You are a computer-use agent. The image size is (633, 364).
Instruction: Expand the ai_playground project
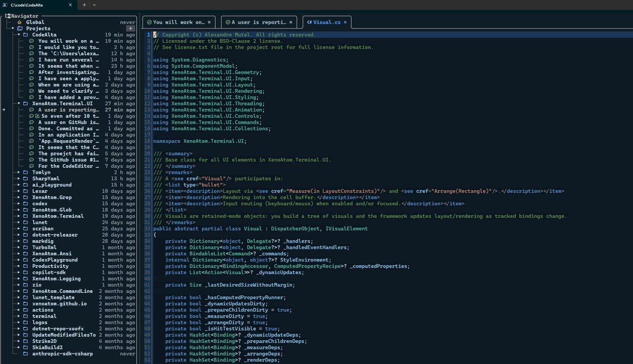[x=19, y=185]
